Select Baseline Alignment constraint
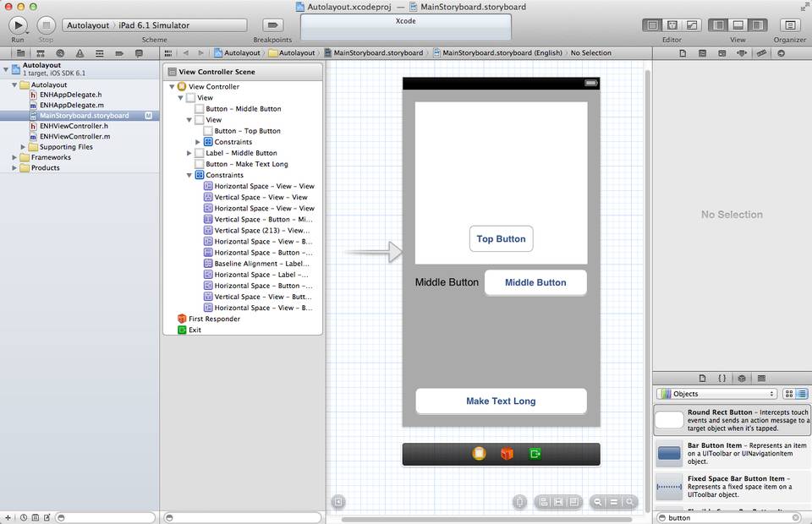The image size is (812, 524). (x=262, y=264)
